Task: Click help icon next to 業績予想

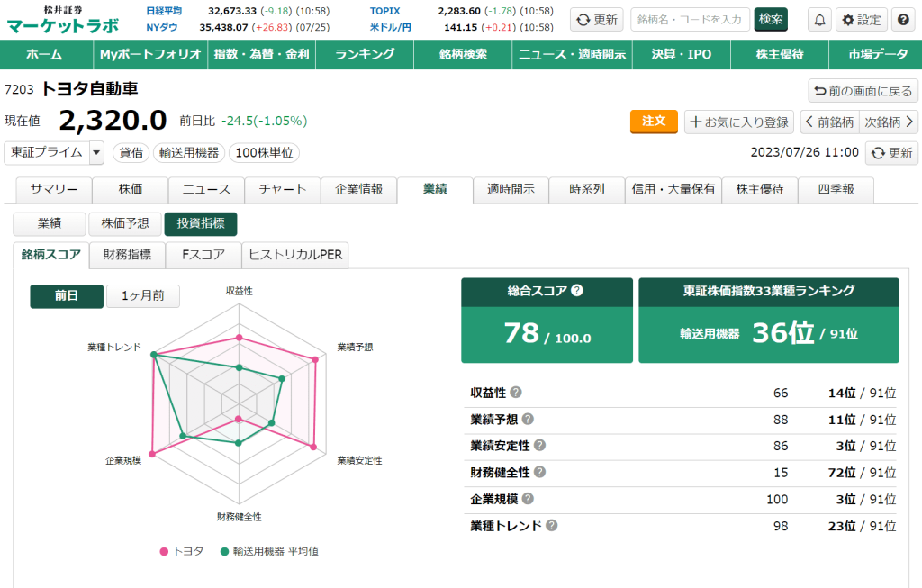Action: tap(528, 419)
